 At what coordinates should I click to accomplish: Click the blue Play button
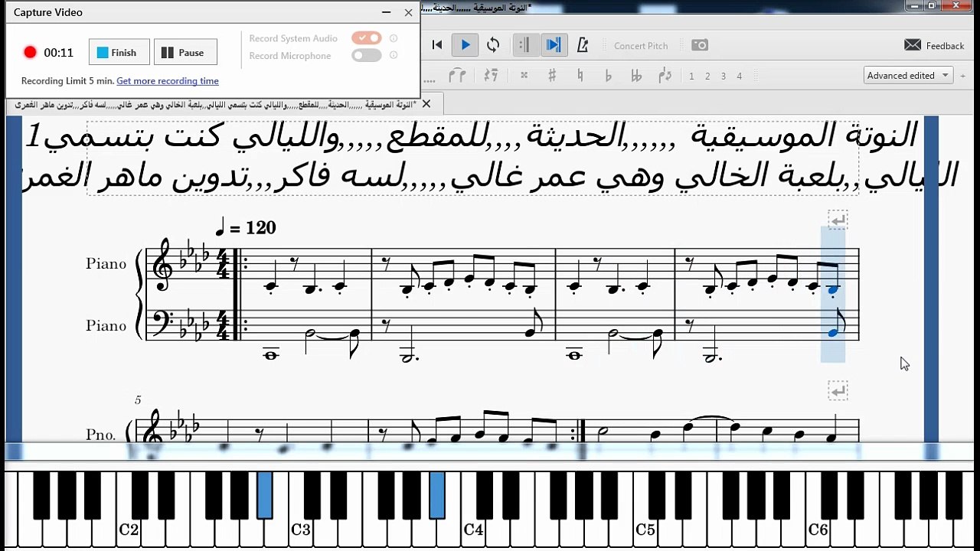[465, 45]
